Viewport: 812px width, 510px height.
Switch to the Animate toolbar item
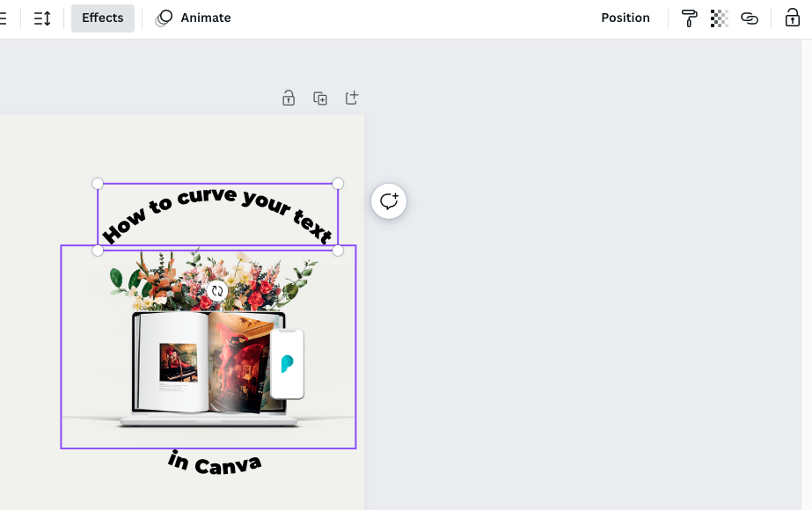[x=192, y=18]
